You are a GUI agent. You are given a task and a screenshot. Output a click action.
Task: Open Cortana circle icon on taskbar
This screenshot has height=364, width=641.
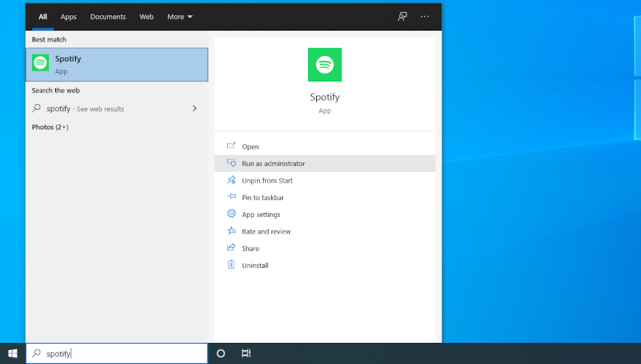pyautogui.click(x=221, y=353)
